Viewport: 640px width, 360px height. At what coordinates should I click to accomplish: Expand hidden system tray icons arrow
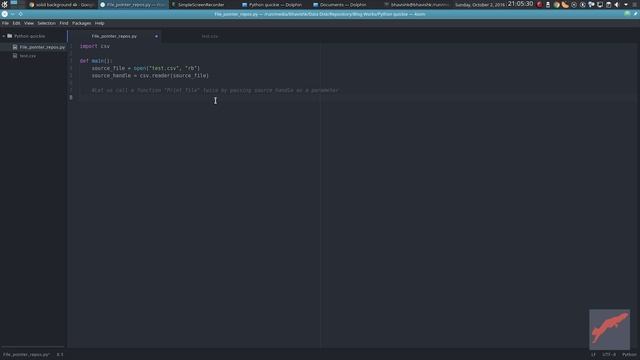[626, 5]
